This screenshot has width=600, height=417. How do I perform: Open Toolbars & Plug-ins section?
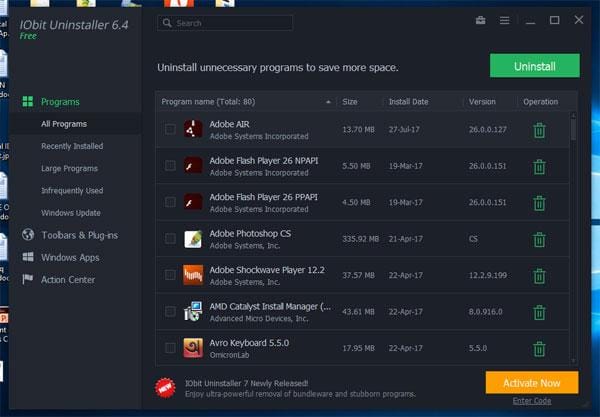coord(80,235)
